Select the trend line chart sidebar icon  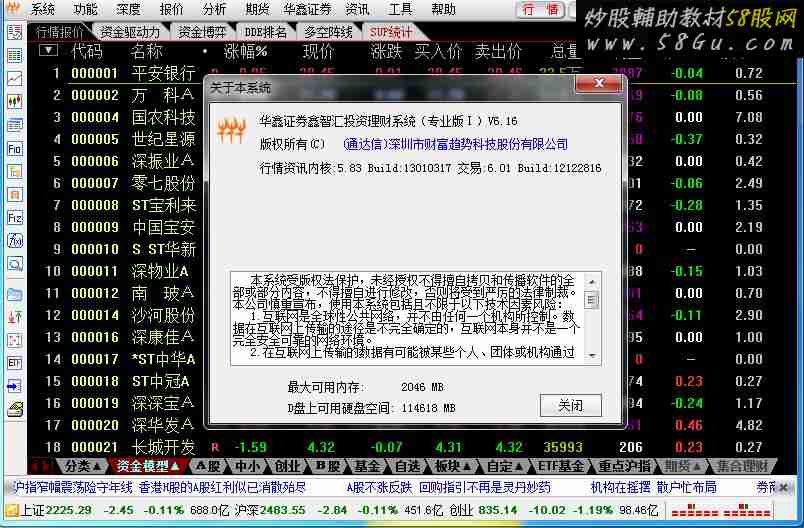tap(15, 78)
